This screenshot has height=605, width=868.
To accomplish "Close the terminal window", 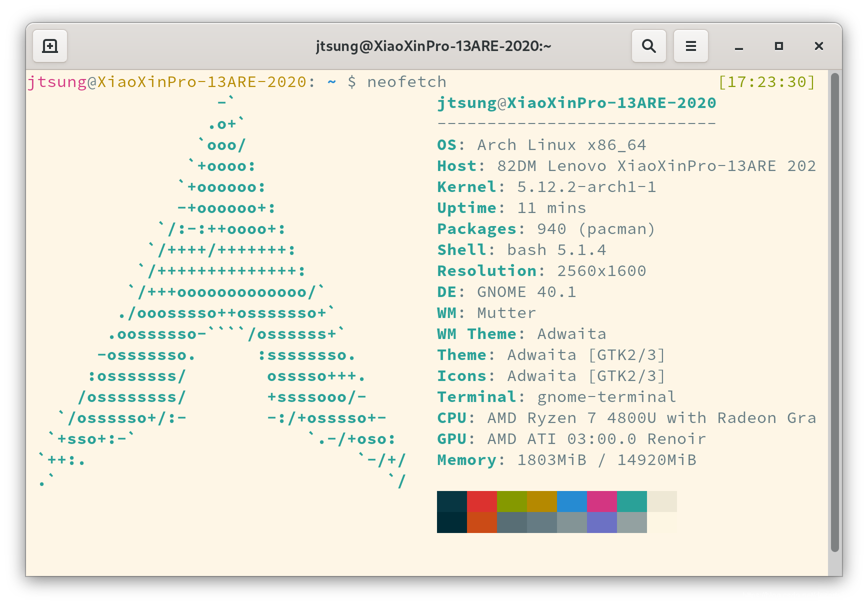I will [818, 46].
